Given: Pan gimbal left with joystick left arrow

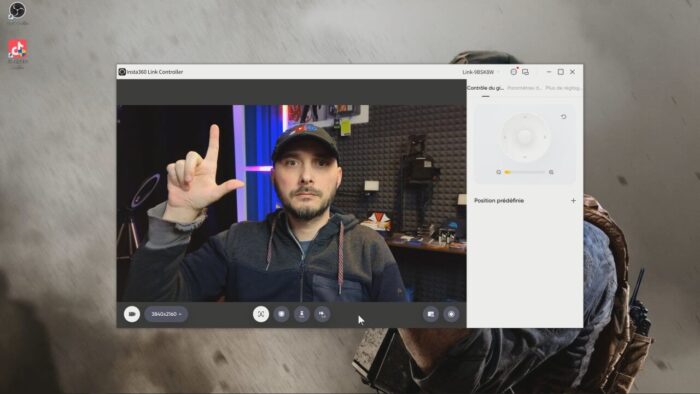Looking at the screenshot, I should [x=505, y=137].
